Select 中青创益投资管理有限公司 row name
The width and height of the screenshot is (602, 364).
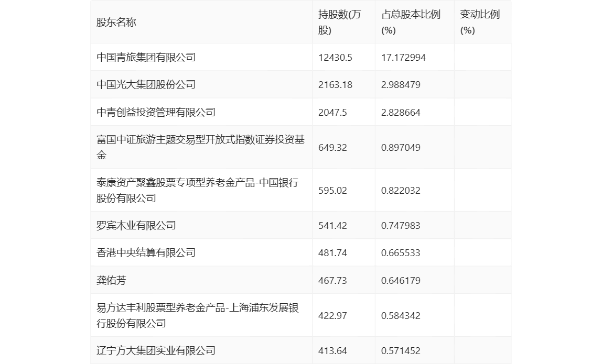156,113
